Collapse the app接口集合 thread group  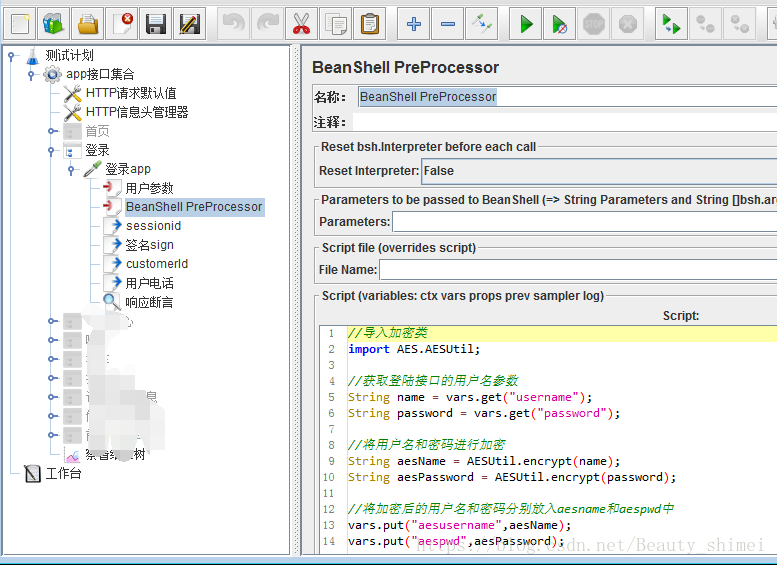click(31, 75)
